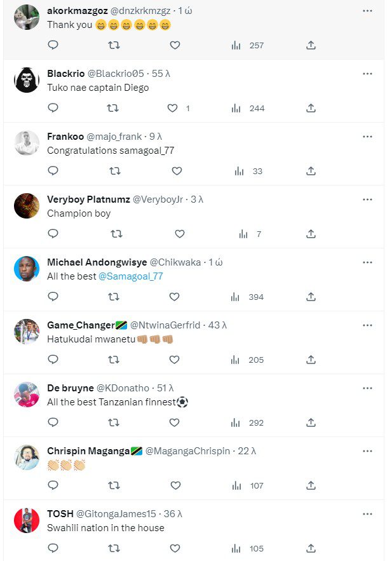392x561 pixels.
Task: Reply to TOSH's Swahili nation tweet
Action: tap(53, 548)
